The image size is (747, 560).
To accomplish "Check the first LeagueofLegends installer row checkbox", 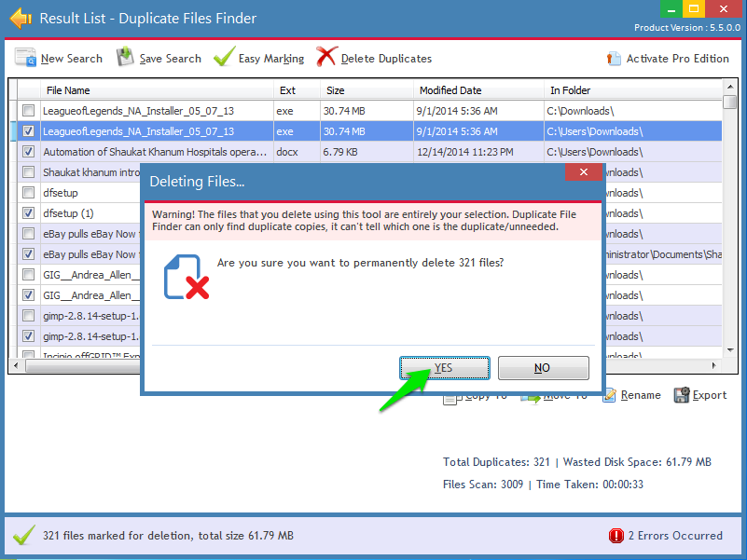I will point(29,111).
